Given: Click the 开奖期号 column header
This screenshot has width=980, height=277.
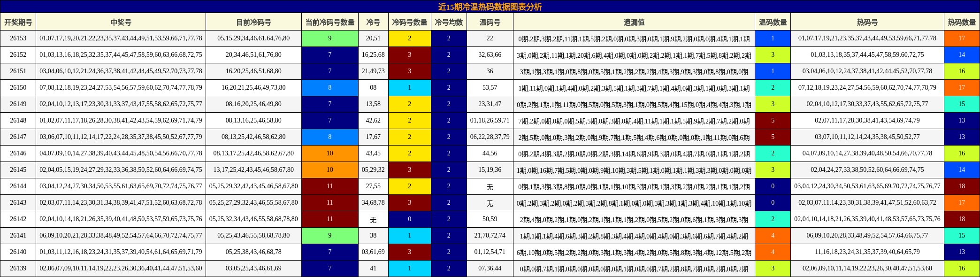Looking at the screenshot, I should click(18, 22).
